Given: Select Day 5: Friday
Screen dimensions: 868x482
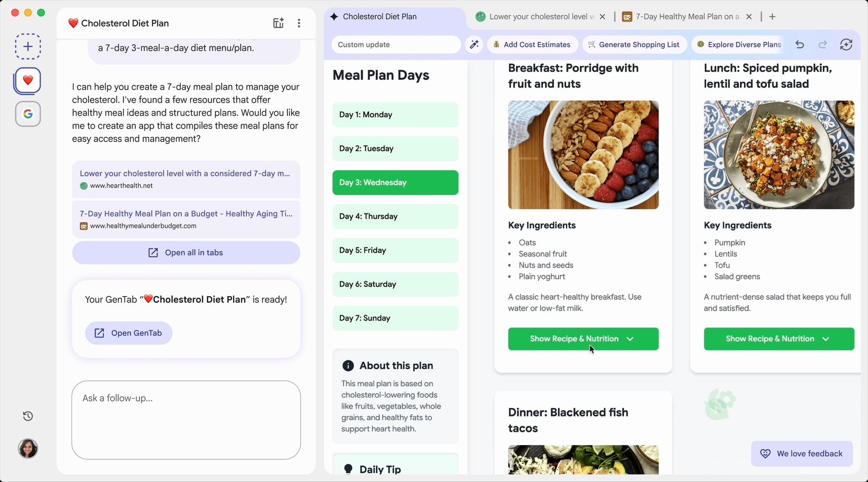Looking at the screenshot, I should click(x=395, y=250).
